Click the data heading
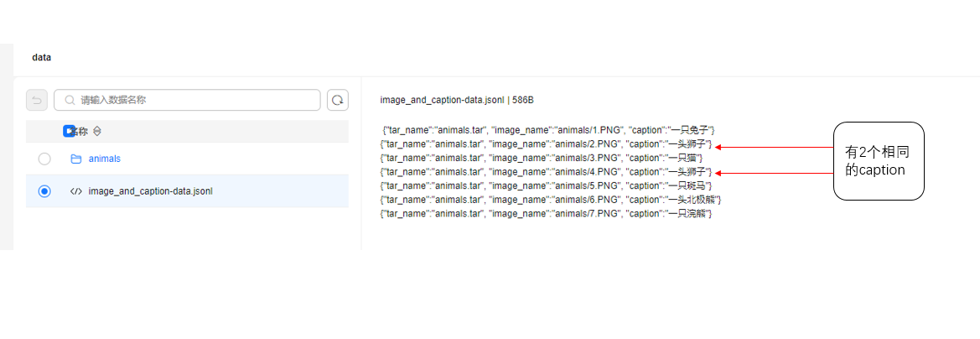Image resolution: width=980 pixels, height=339 pixels. coord(41,57)
